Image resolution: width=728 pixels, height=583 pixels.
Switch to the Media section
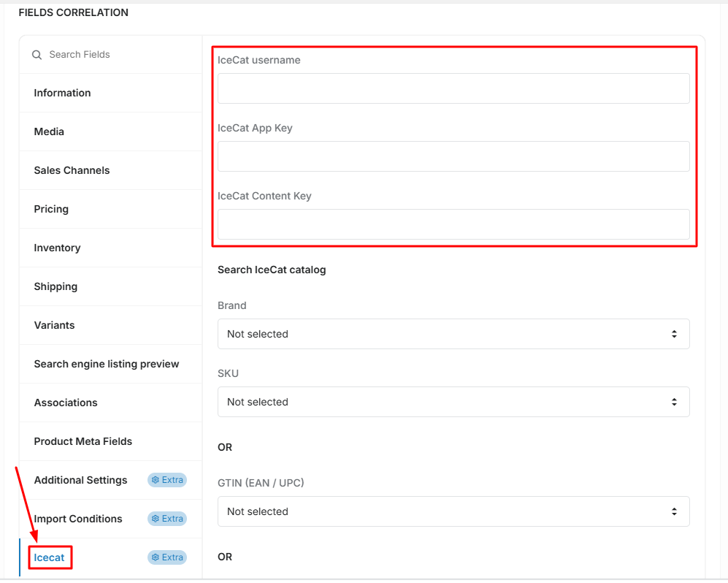click(x=110, y=132)
